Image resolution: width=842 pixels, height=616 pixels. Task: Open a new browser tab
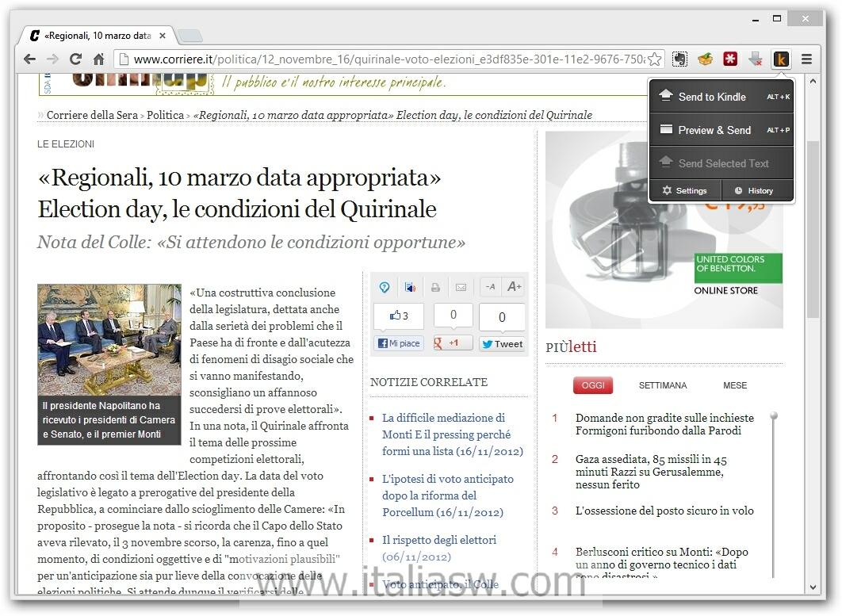click(190, 36)
